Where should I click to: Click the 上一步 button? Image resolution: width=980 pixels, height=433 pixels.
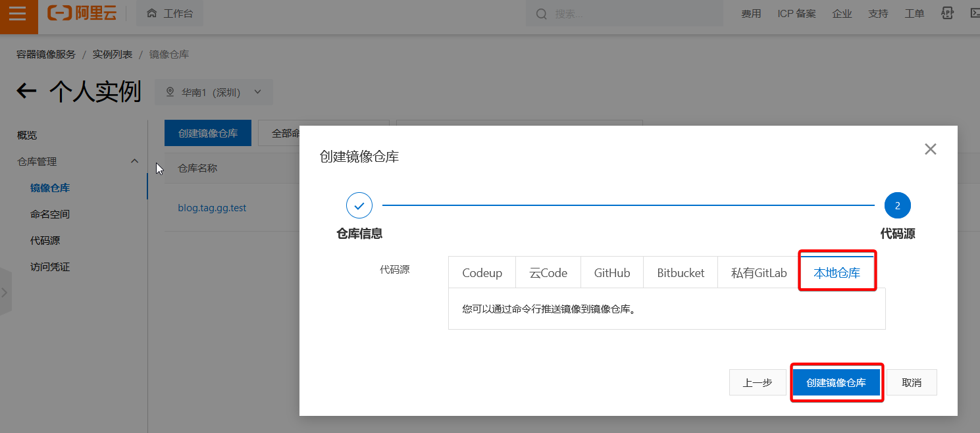point(758,382)
